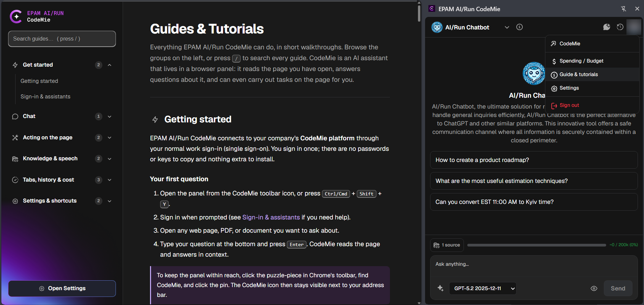The image size is (644, 305).
Task: Open the assistant selector chevron
Action: click(507, 27)
